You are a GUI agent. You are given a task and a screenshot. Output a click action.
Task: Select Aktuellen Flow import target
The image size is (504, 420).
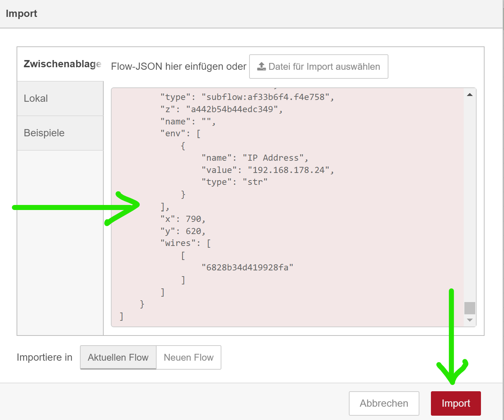pyautogui.click(x=118, y=357)
